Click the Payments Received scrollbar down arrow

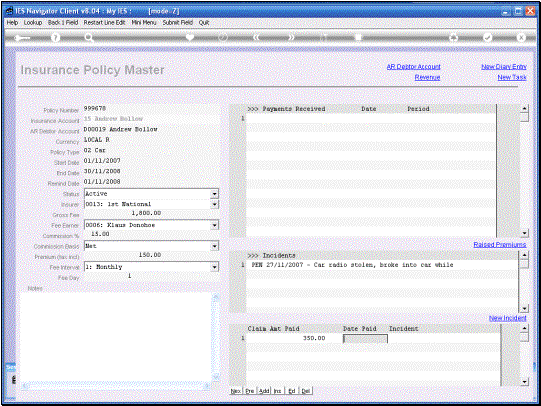coord(524,233)
